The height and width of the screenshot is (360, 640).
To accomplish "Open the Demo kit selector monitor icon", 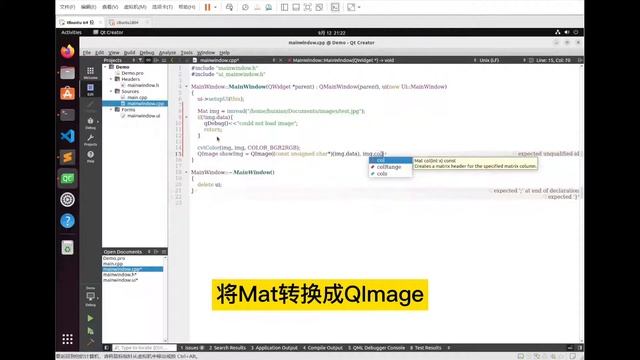I will (x=90, y=297).
